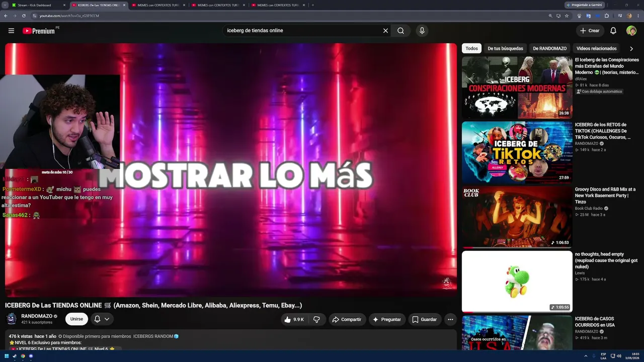Close the ICEBERG De Las TIENDAS tab
This screenshot has width=644, height=362.
click(x=124, y=5)
